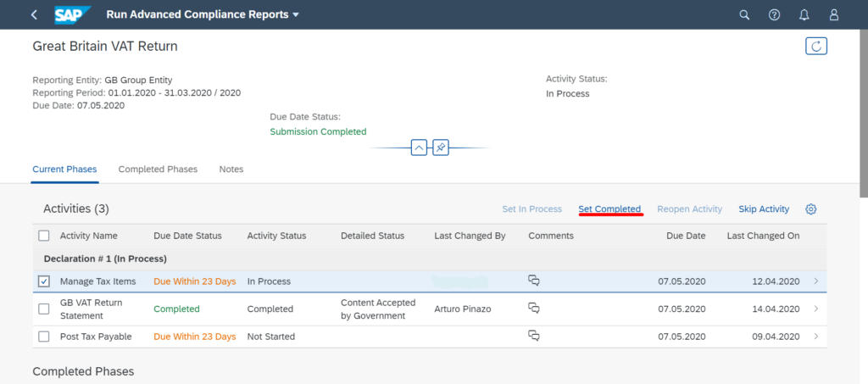Screen dimensions: 868x384
Task: Check the GB VAT Return Statement checkbox
Action: click(44, 309)
